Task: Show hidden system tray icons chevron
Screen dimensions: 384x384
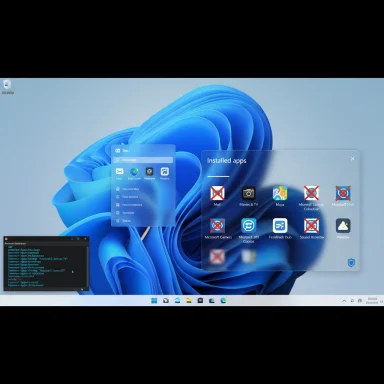Action: 344,301
